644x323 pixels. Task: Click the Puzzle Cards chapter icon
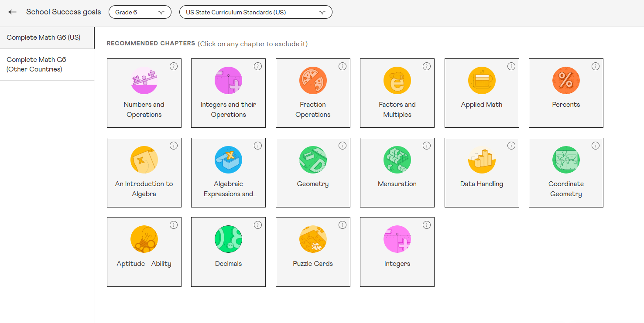pyautogui.click(x=313, y=239)
